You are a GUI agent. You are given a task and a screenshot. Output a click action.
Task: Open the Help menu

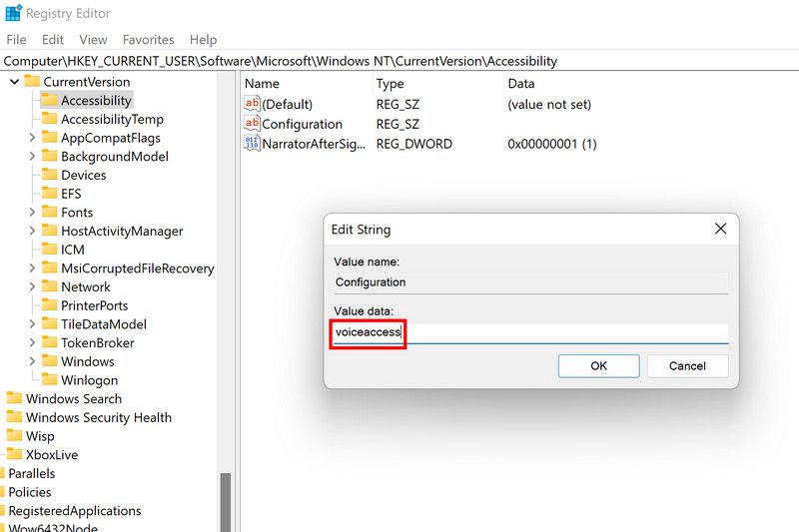203,40
